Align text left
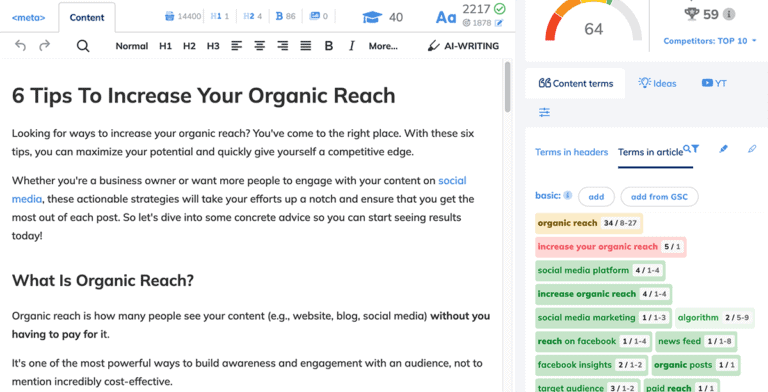This screenshot has height=392, width=768. pos(237,46)
